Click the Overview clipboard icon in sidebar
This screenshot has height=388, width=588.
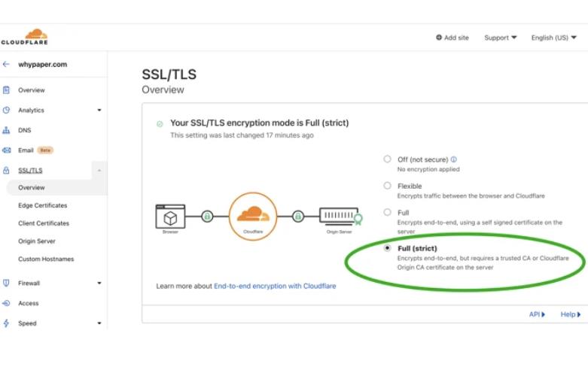coord(7,90)
